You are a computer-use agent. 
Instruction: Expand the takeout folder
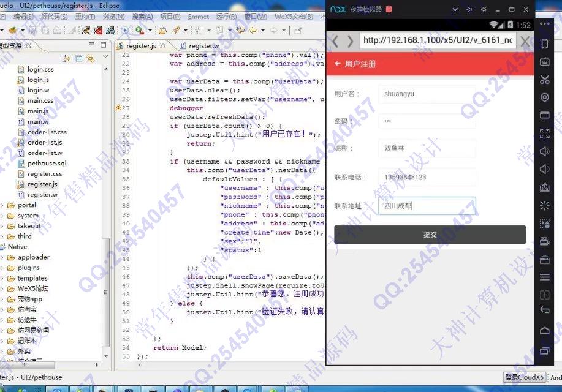pyautogui.click(x=2, y=226)
